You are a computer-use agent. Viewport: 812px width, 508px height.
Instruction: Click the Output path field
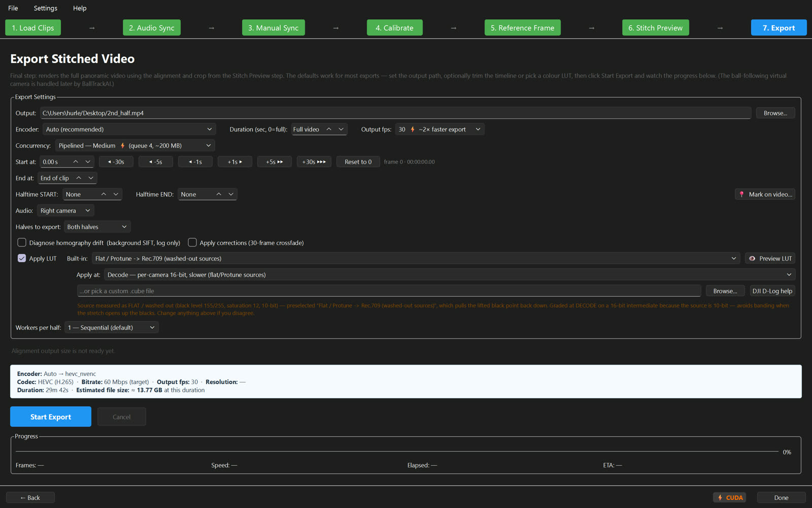tap(396, 113)
